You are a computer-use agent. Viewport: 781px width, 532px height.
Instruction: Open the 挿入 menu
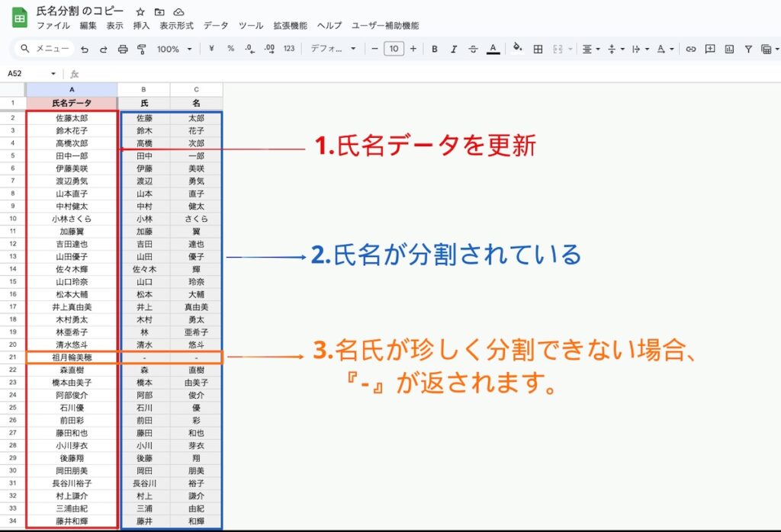141,26
